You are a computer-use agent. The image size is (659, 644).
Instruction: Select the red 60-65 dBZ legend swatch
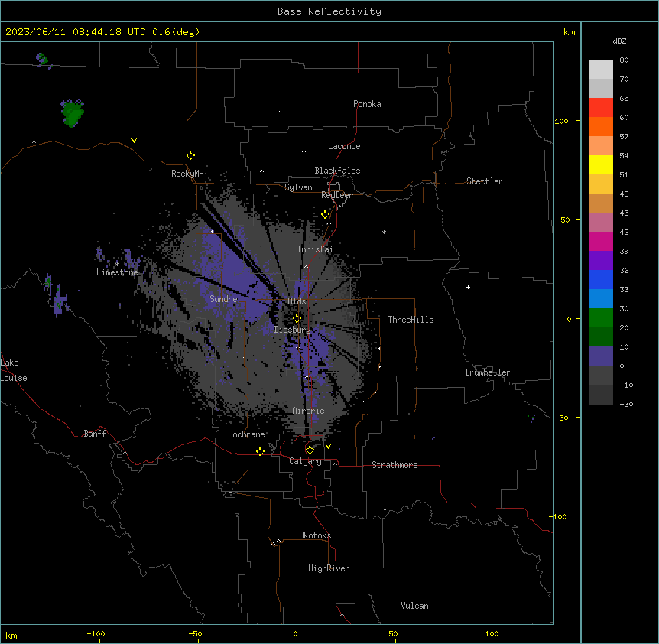601,108
